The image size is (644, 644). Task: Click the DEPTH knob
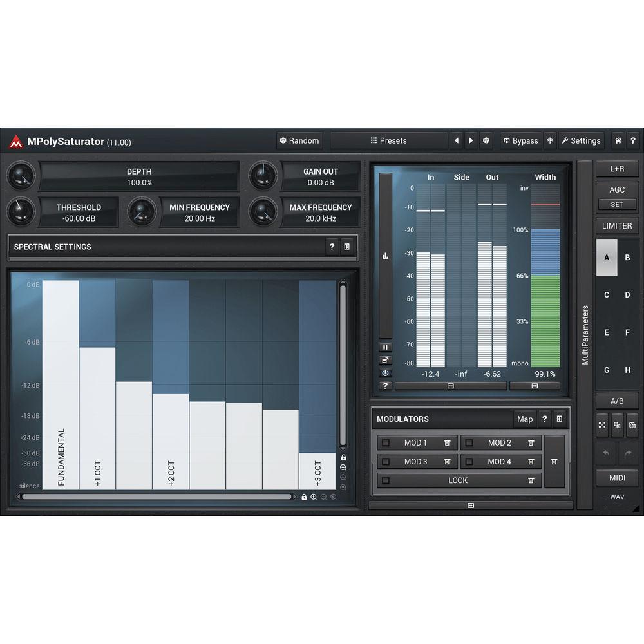click(x=21, y=175)
